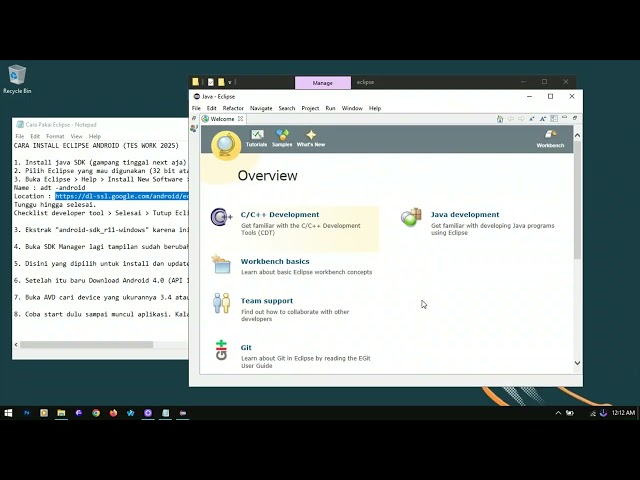Open the Windows Start menu
640x480 pixels.
click(8, 413)
